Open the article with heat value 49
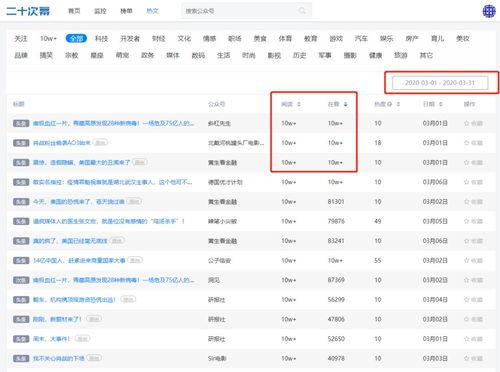Viewport: 500px width, 372px height. point(109,221)
